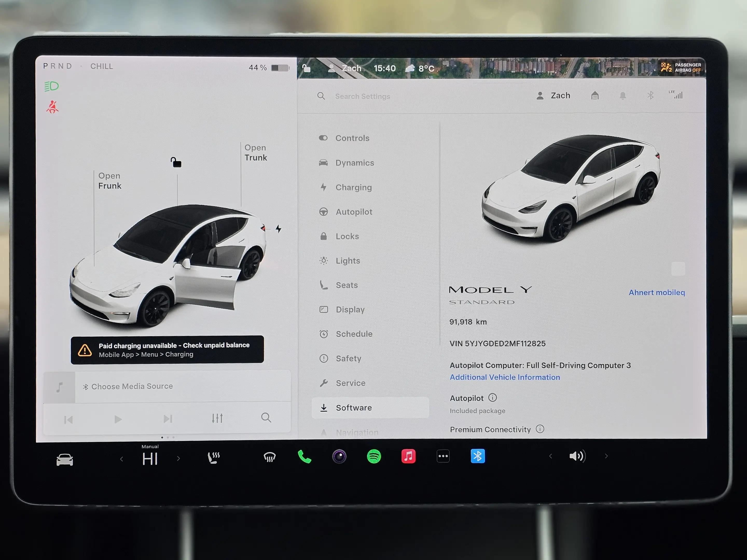The height and width of the screenshot is (560, 747).
Task: Launch the dashcam camera app
Action: pos(339,456)
